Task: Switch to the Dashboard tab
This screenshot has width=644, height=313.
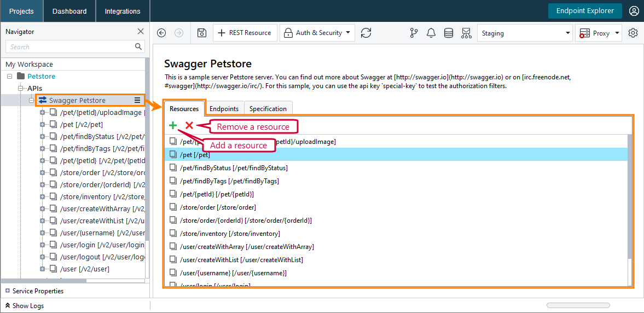Action: pos(69,11)
